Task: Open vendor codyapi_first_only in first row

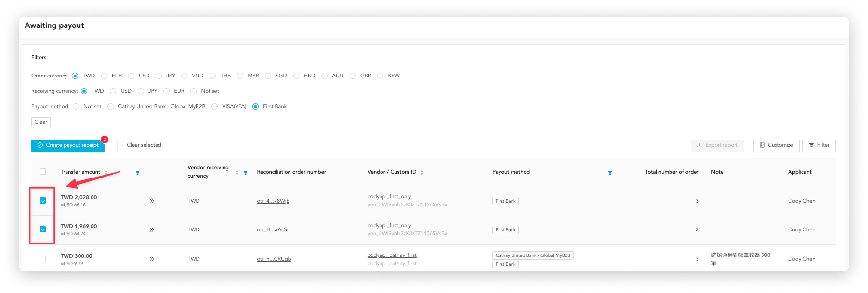Action: [389, 197]
